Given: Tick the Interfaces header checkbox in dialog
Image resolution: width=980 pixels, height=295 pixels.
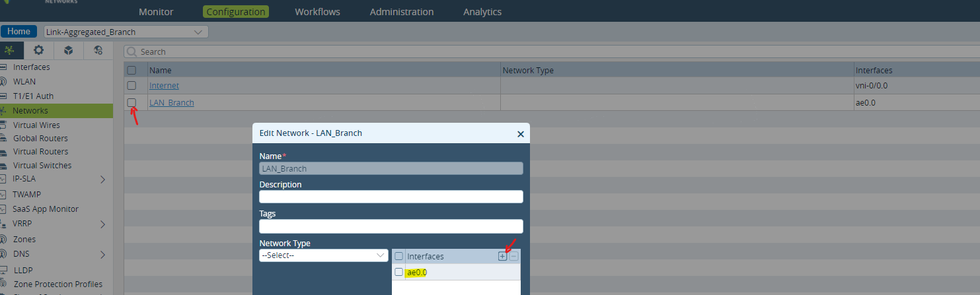Looking at the screenshot, I should pyautogui.click(x=398, y=256).
